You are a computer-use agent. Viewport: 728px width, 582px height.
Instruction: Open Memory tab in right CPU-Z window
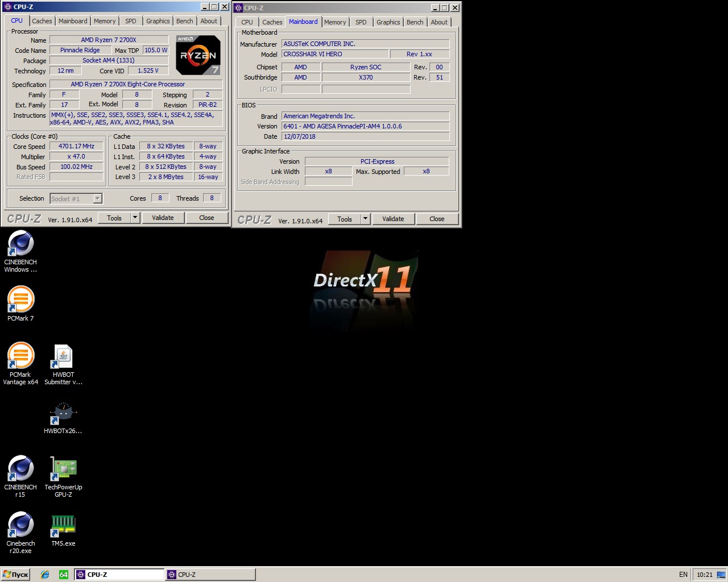[x=335, y=22]
